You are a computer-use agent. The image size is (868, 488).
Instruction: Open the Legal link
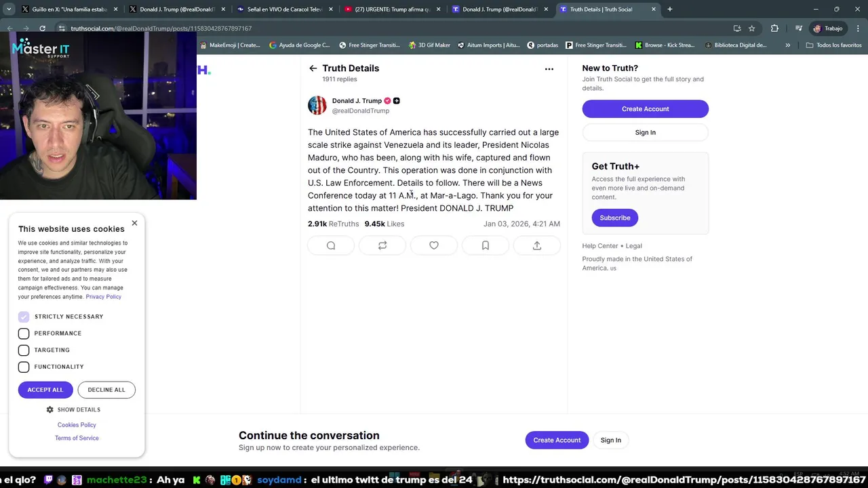click(x=634, y=246)
